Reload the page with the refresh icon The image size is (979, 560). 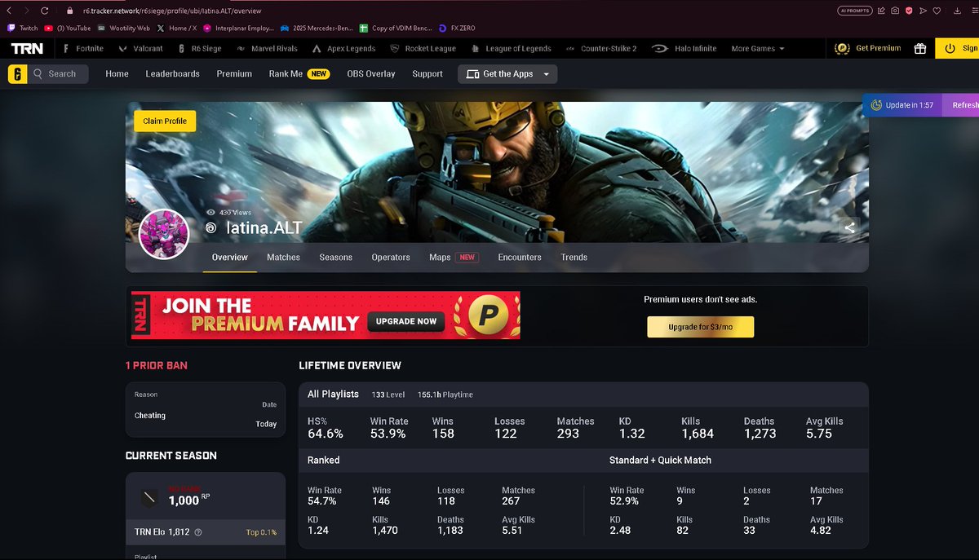[45, 11]
